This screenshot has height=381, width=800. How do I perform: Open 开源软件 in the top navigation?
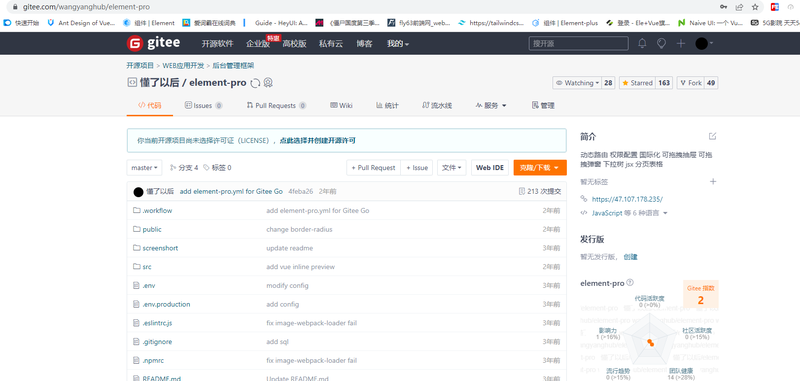pos(217,44)
